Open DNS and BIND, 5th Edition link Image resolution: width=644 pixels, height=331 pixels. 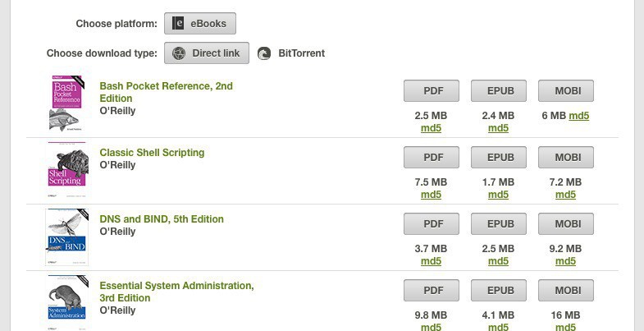162,219
